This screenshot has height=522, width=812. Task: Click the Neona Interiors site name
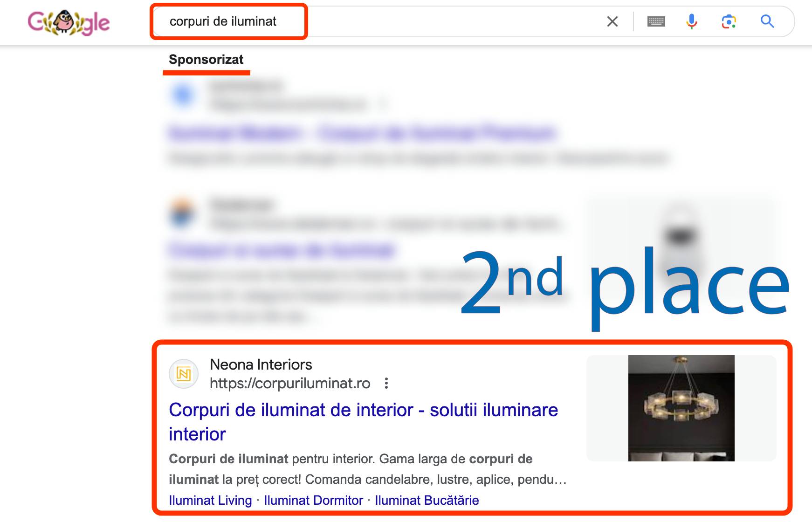[261, 364]
